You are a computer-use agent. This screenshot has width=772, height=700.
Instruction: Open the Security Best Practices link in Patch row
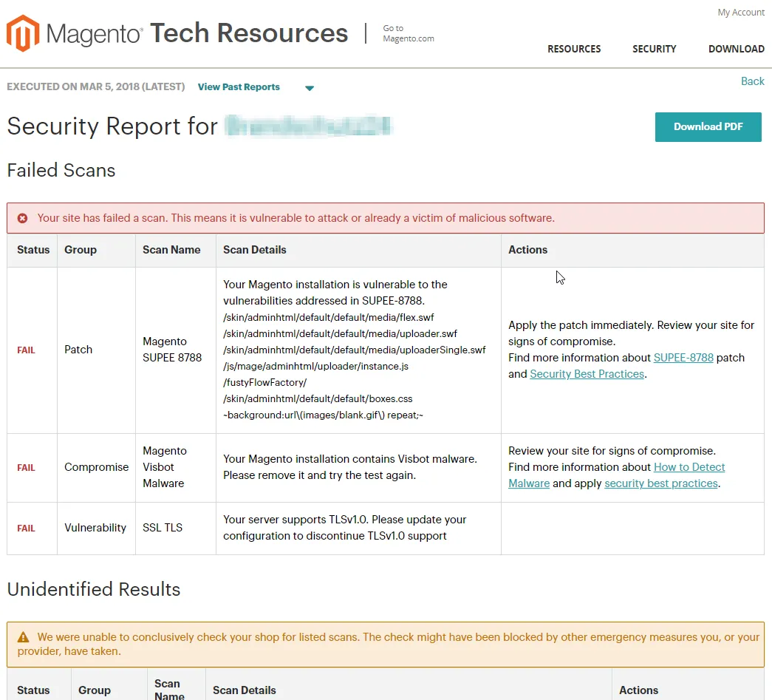(x=587, y=374)
